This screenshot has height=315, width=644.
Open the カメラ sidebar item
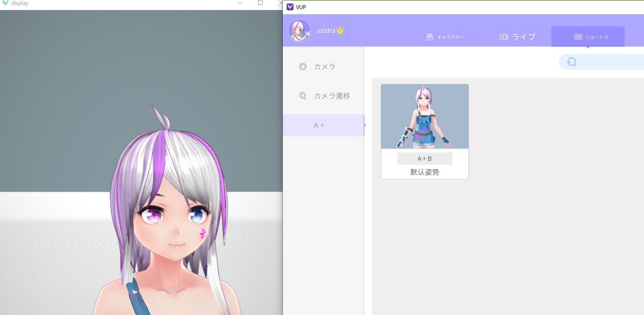click(324, 67)
